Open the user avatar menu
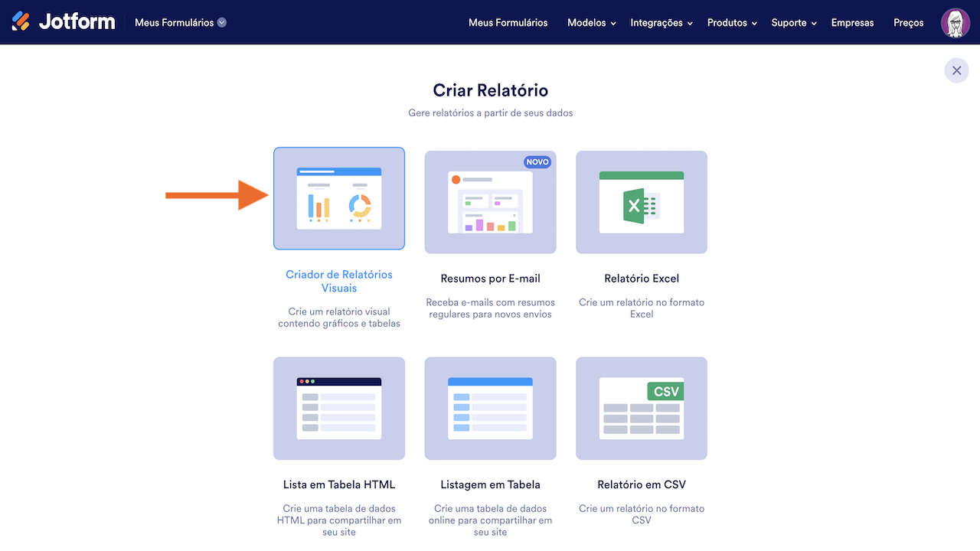This screenshot has width=980, height=551. pyautogui.click(x=955, y=23)
